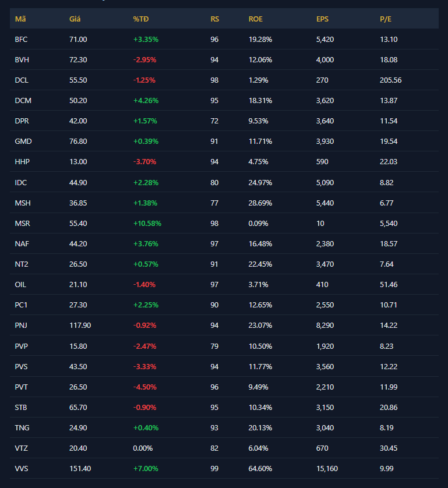
Task: Select the OIL ticker
Action: click(20, 285)
